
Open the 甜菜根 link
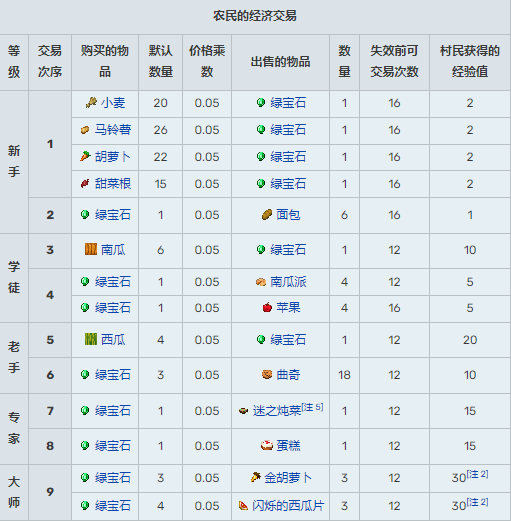click(x=113, y=184)
